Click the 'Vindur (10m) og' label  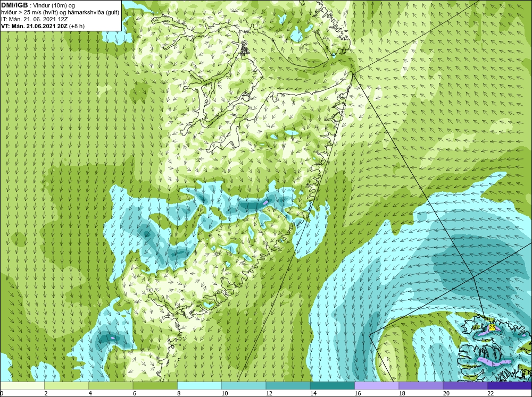tap(54, 5)
